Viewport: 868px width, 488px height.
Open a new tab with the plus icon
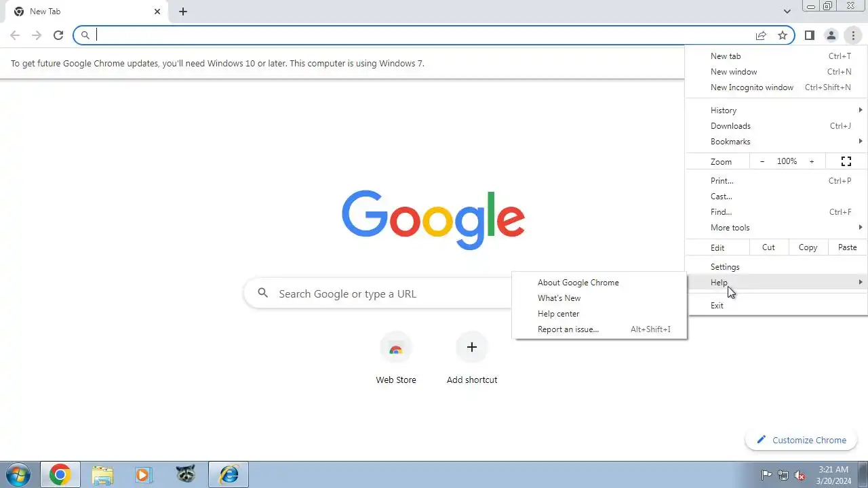tap(183, 12)
